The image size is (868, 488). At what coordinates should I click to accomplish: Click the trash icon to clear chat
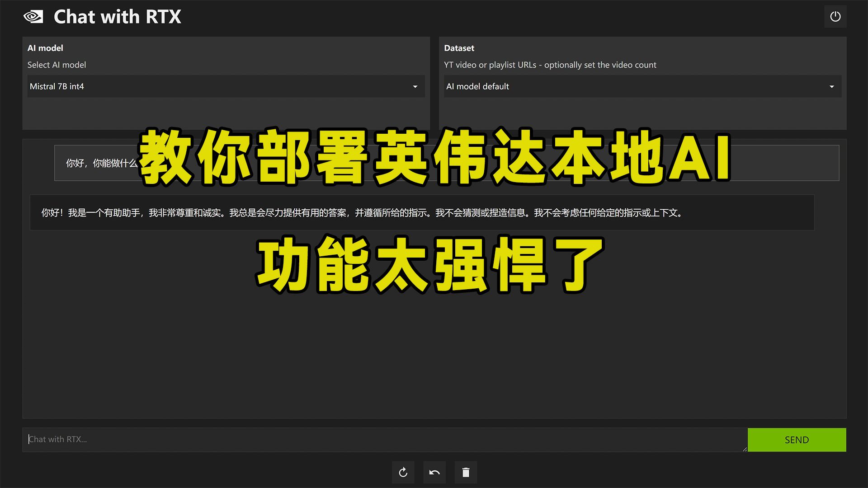466,472
